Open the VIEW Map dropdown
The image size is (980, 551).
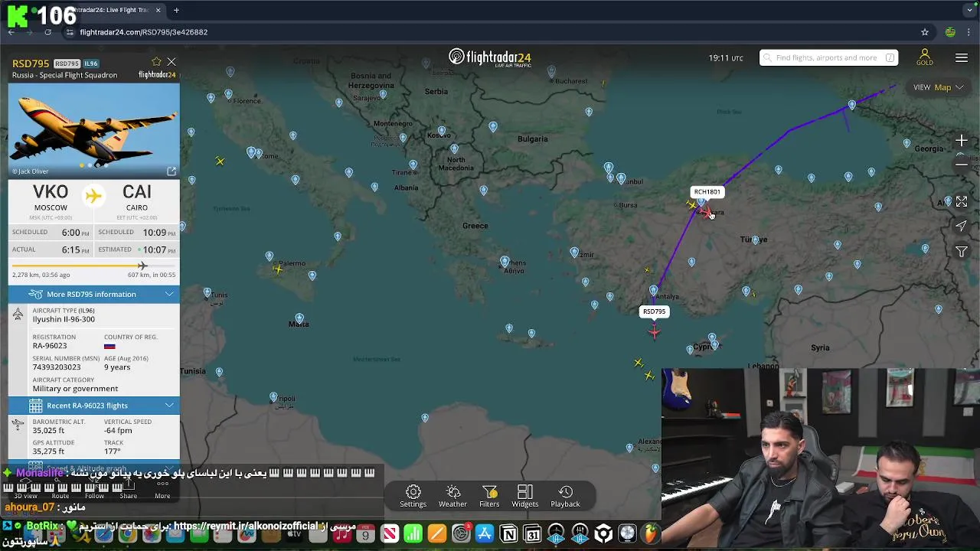point(938,87)
